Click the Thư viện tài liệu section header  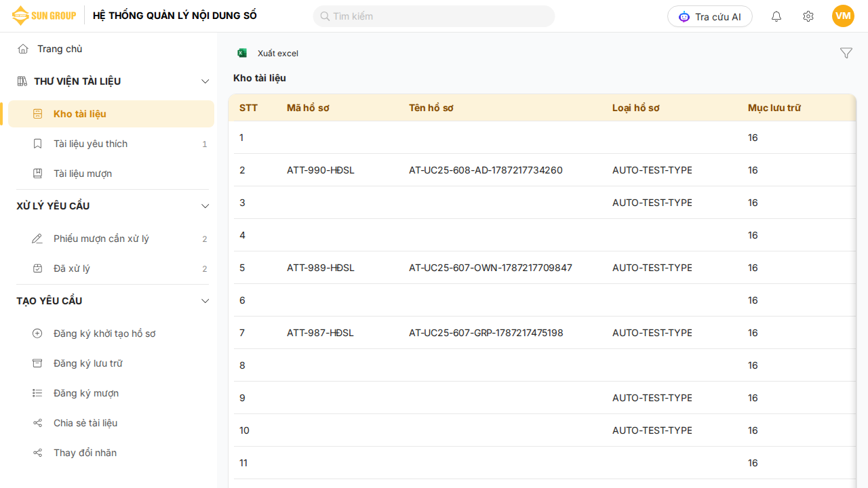77,81
